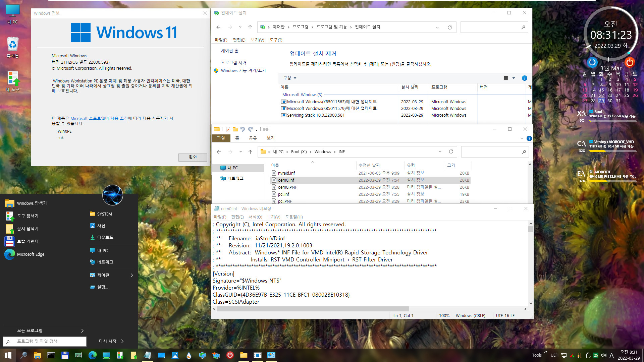Click the C:\ drive usage bar widget

[x=613, y=151]
